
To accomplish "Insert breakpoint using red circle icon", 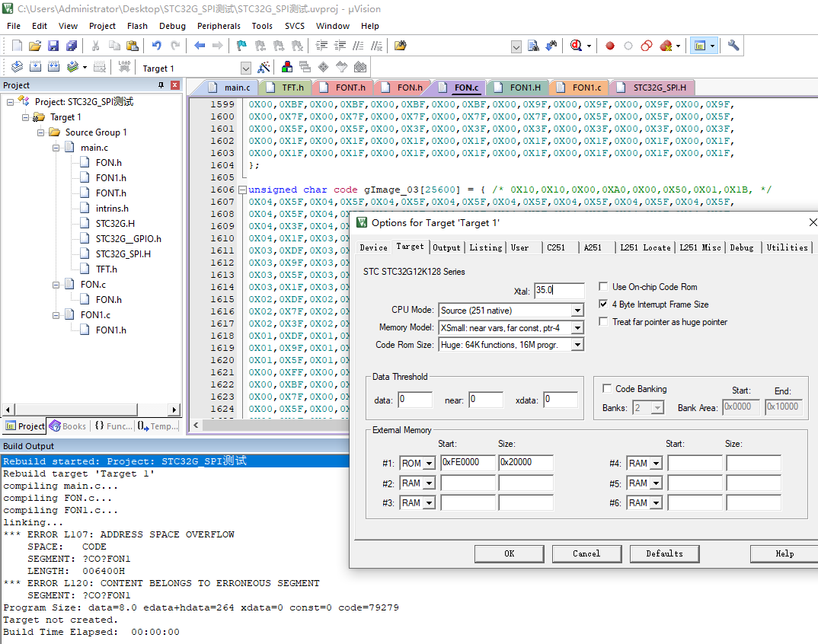I will click(x=610, y=46).
